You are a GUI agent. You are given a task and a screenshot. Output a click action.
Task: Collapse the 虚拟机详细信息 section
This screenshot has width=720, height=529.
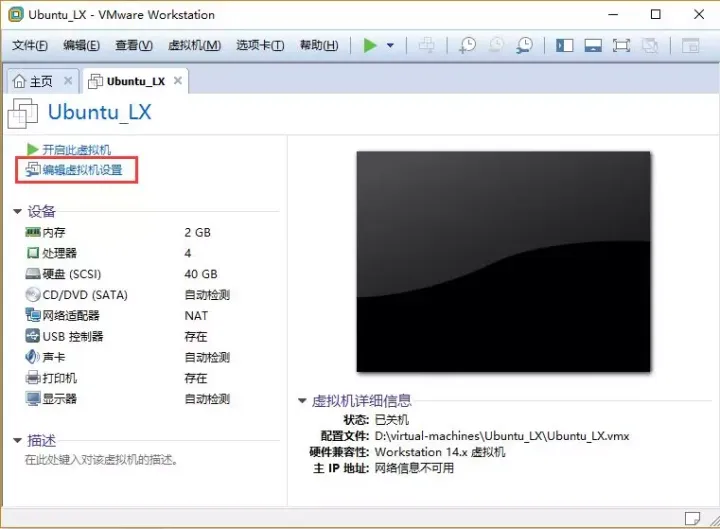(302, 400)
